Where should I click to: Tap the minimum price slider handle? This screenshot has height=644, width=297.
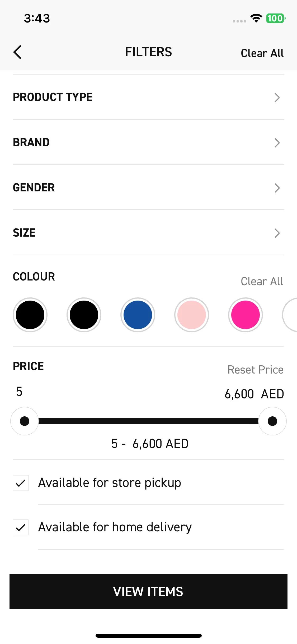click(25, 421)
